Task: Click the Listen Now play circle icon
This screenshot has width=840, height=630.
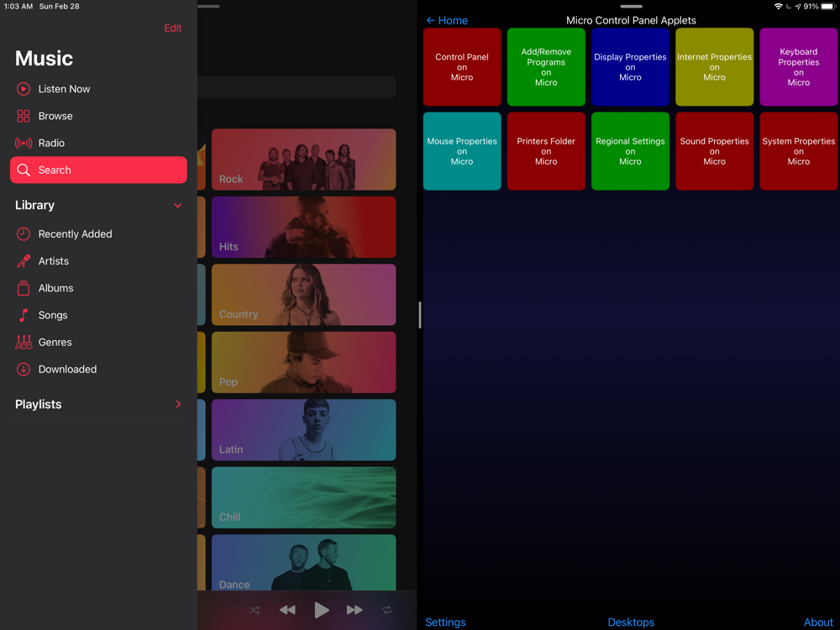Action: [x=23, y=89]
